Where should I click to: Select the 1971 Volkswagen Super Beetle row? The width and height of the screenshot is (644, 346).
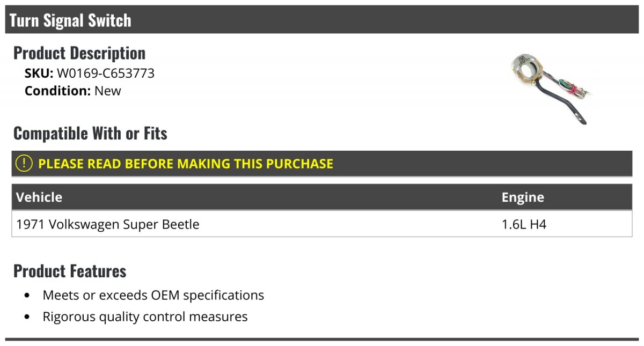[x=322, y=224]
